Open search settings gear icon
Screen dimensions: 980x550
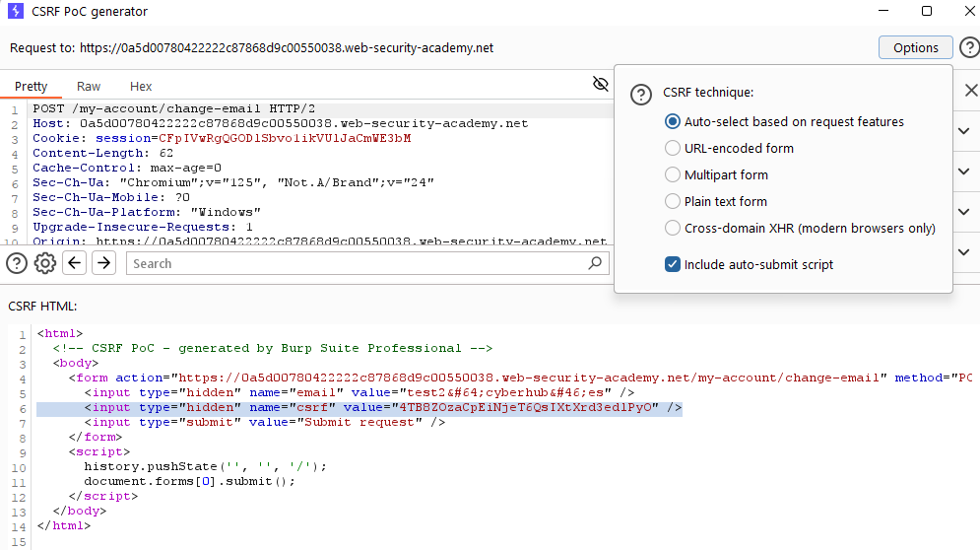[x=45, y=263]
